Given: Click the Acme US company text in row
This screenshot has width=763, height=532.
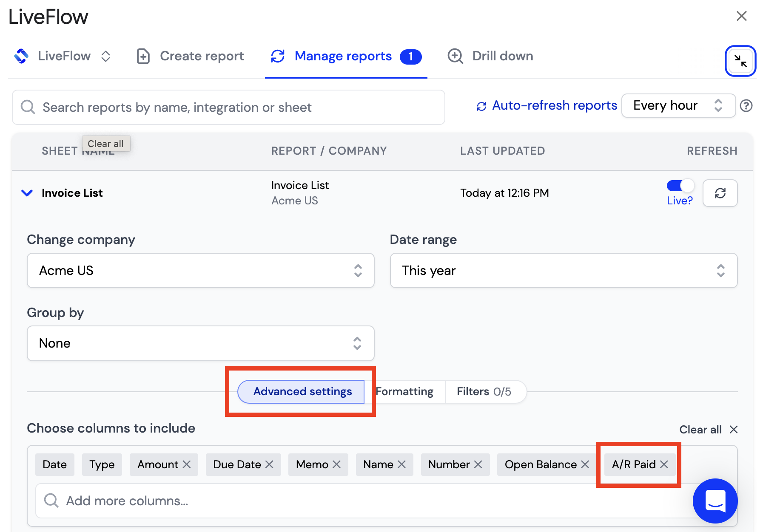Looking at the screenshot, I should point(295,201).
